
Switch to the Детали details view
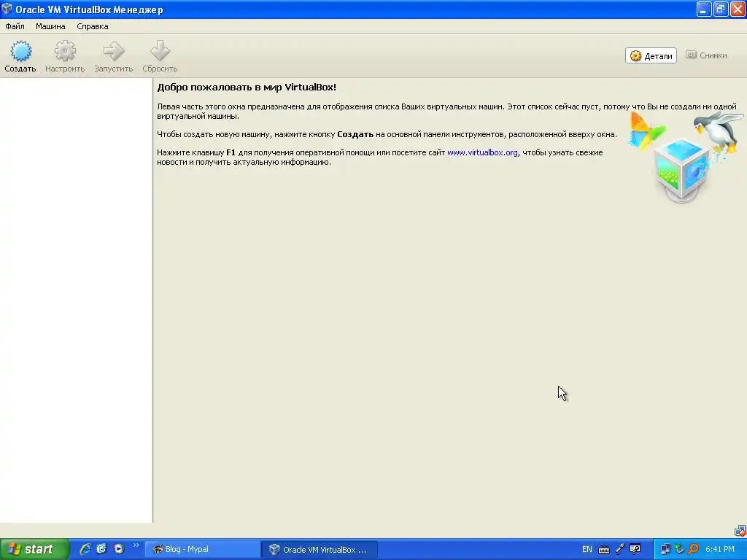pyautogui.click(x=651, y=55)
